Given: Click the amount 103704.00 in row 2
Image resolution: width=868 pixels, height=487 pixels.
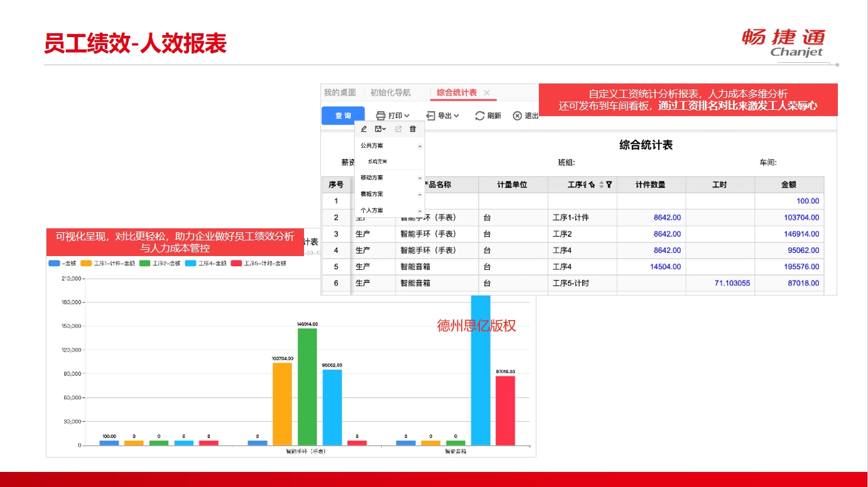Looking at the screenshot, I should click(802, 218).
